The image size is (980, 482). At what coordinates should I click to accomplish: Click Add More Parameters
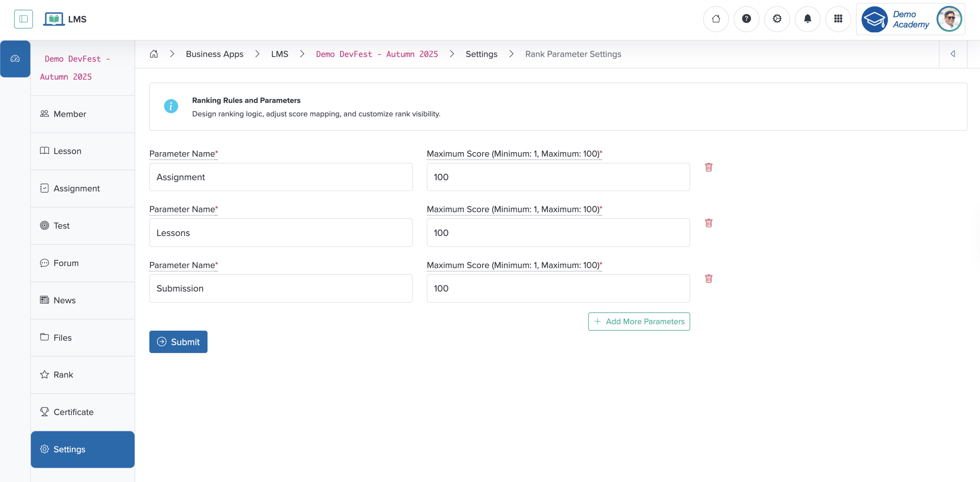tap(639, 321)
